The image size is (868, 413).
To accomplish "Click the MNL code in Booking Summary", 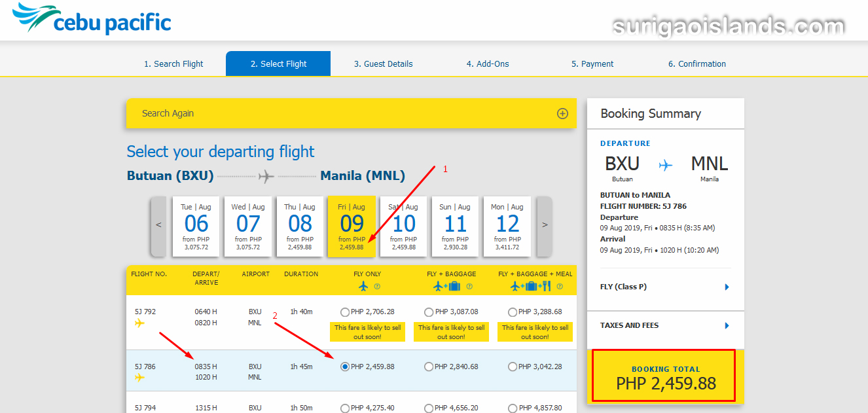I will coord(710,164).
